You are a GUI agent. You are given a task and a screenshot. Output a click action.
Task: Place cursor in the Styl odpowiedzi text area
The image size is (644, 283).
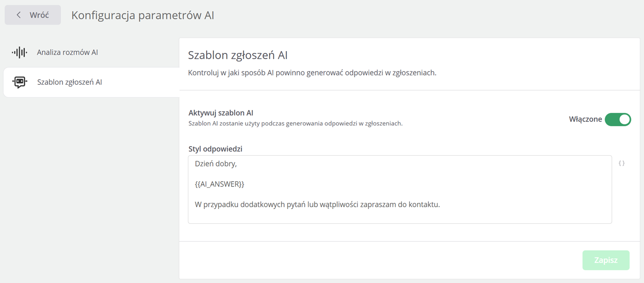point(400,189)
